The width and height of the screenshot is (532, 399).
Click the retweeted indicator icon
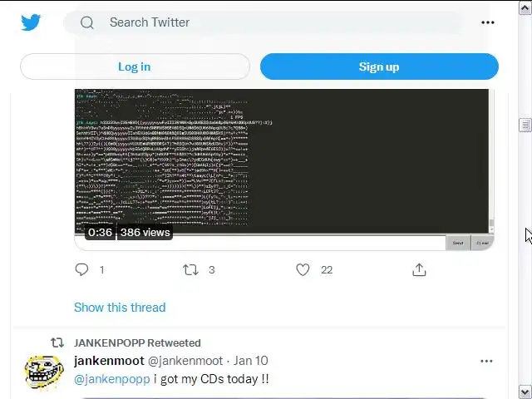tap(57, 342)
